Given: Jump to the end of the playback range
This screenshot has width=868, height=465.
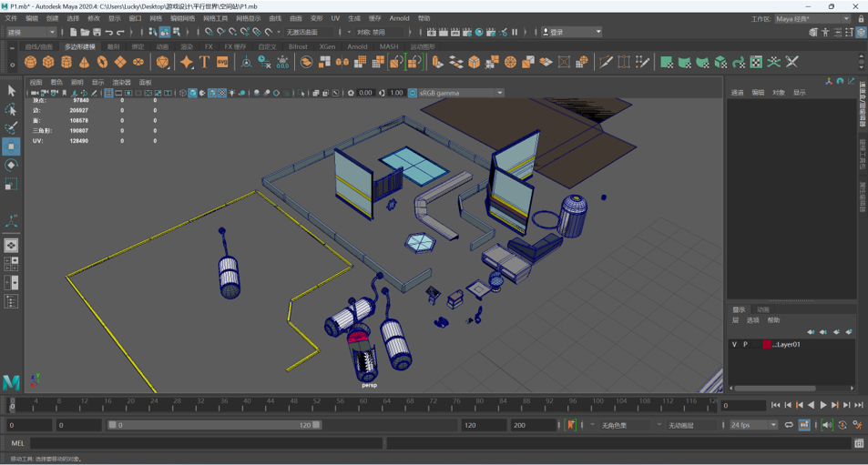Looking at the screenshot, I should tap(858, 405).
